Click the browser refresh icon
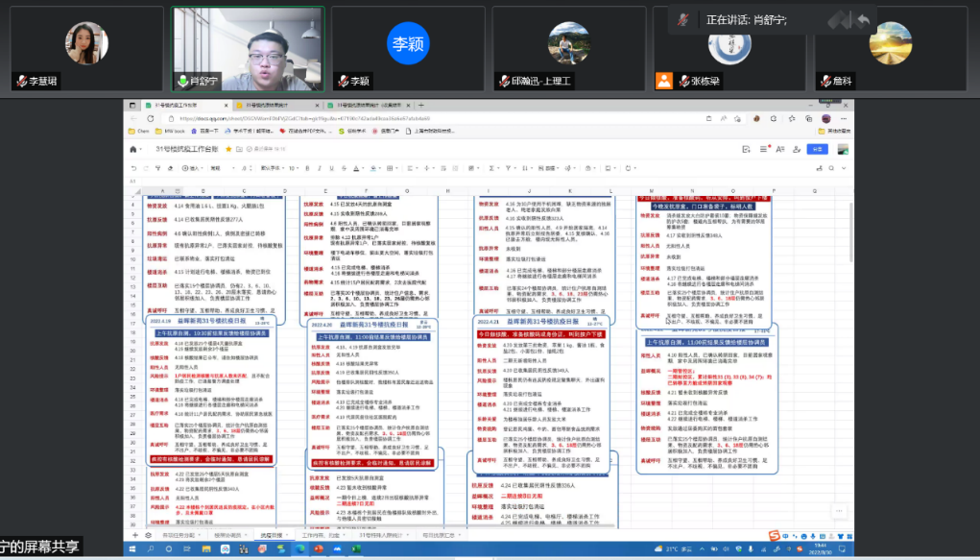Image resolution: width=980 pixels, height=560 pixels. pyautogui.click(x=151, y=118)
